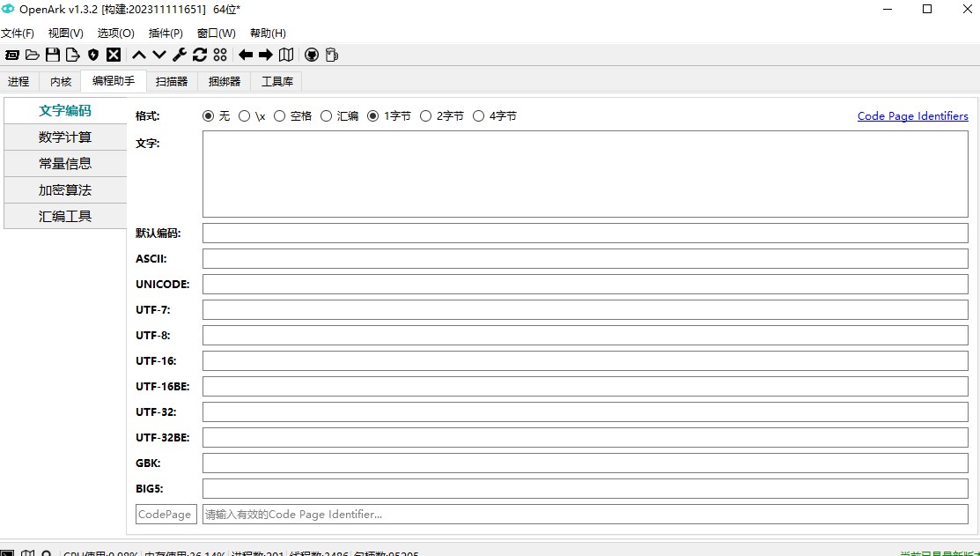The width and height of the screenshot is (980, 556).
Task: Select the 4字节 radio option
Action: (479, 116)
